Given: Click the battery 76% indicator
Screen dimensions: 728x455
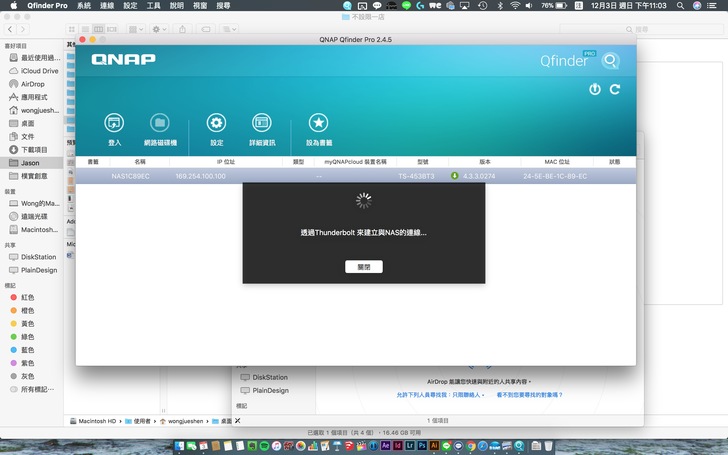Looking at the screenshot, I should tap(554, 6).
